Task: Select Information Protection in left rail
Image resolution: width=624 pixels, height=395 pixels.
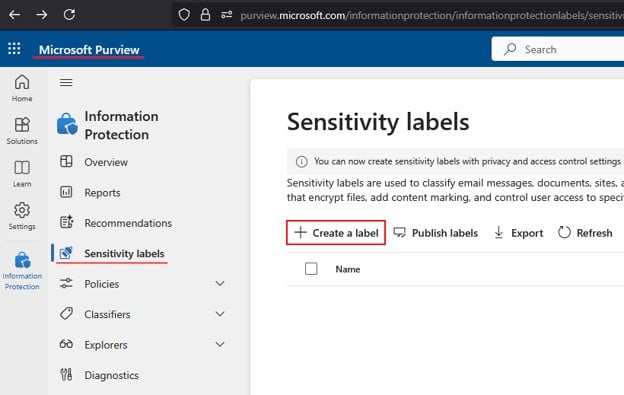Action: (22, 271)
